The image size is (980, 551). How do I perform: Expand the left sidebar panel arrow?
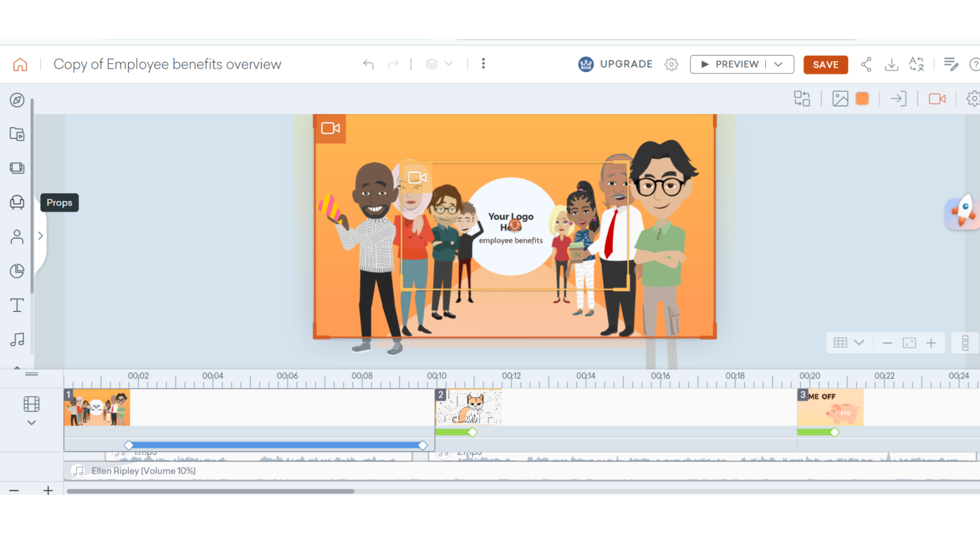pos(41,236)
